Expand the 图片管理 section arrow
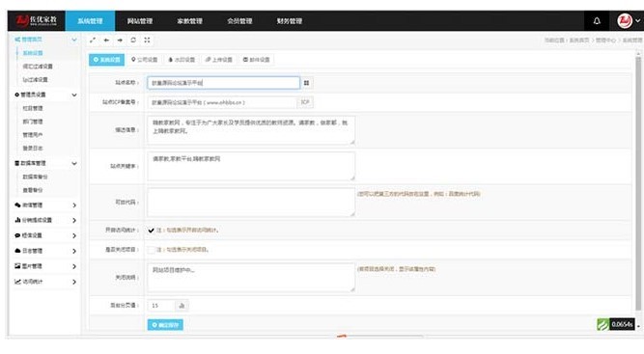The width and height of the screenshot is (644, 354). 74,266
